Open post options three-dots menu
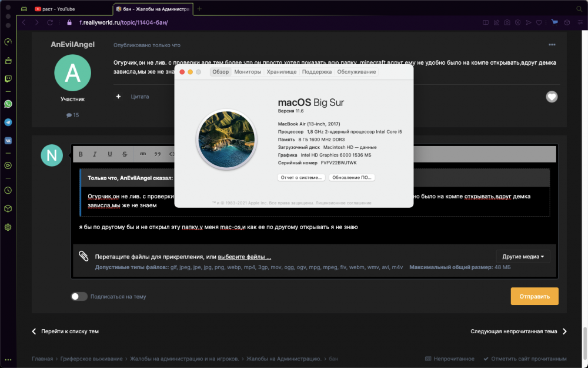The width and height of the screenshot is (588, 368). [552, 45]
